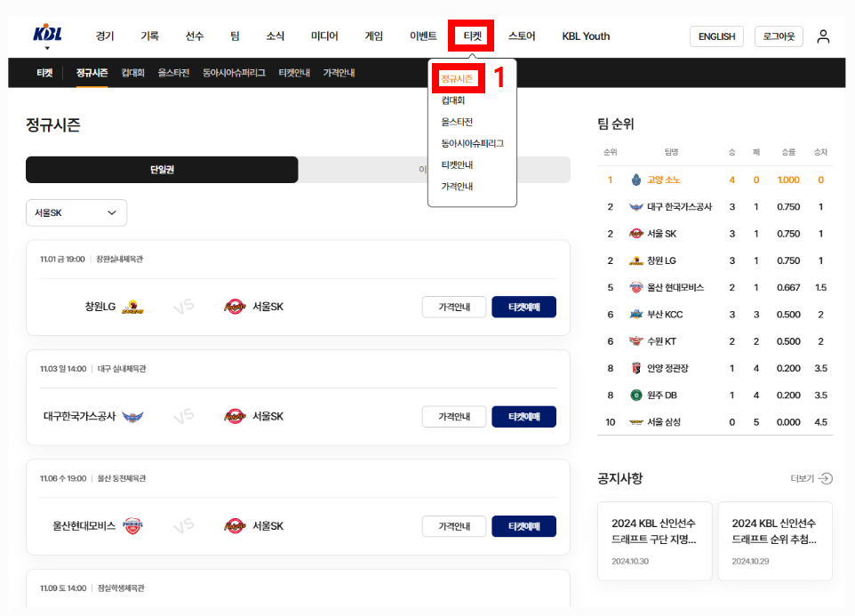This screenshot has width=855, height=616.
Task: Open the user profile icon
Action: pos(823,36)
